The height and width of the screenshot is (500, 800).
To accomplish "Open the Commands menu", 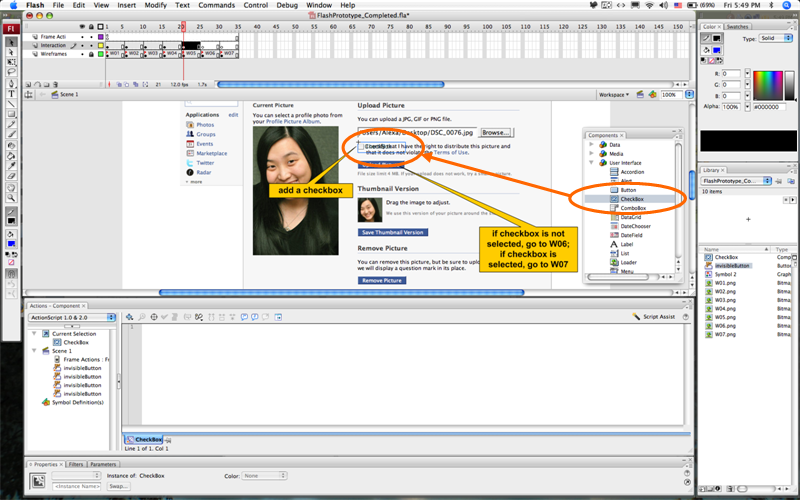I will tap(216, 5).
